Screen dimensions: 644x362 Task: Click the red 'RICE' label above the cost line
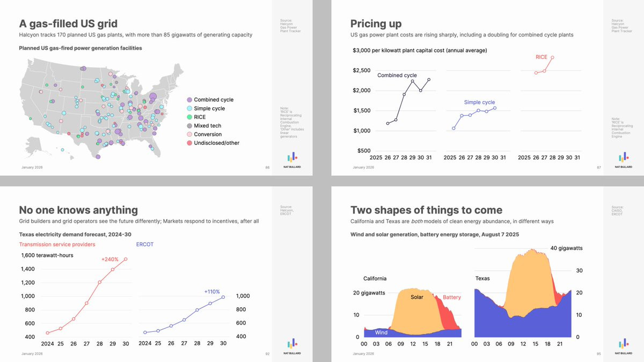[541, 57]
